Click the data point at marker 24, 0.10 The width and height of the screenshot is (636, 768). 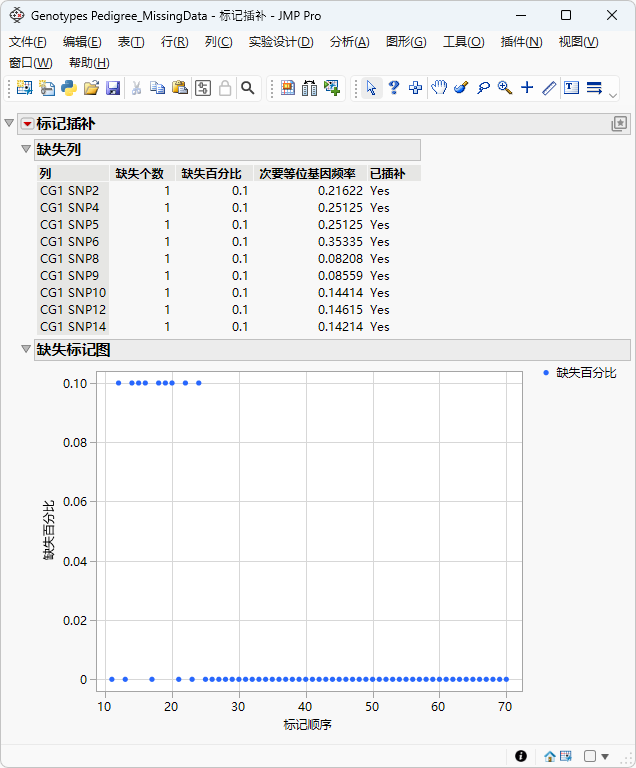click(198, 383)
